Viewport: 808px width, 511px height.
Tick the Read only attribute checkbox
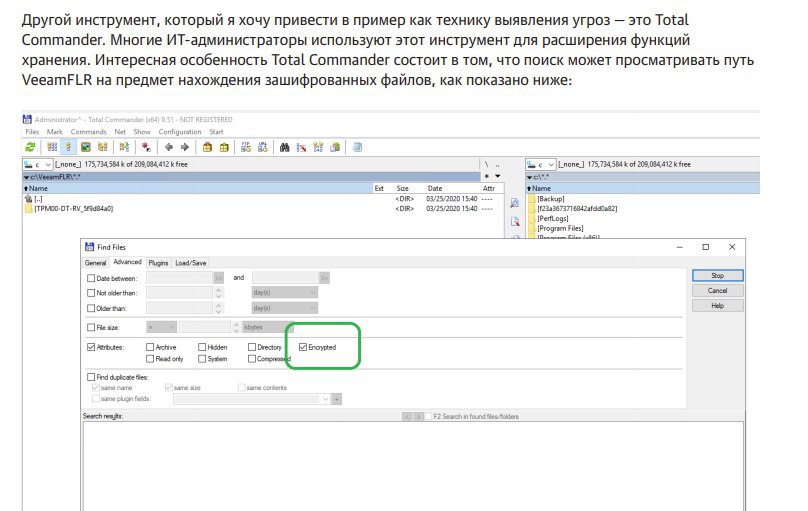[x=150, y=359]
